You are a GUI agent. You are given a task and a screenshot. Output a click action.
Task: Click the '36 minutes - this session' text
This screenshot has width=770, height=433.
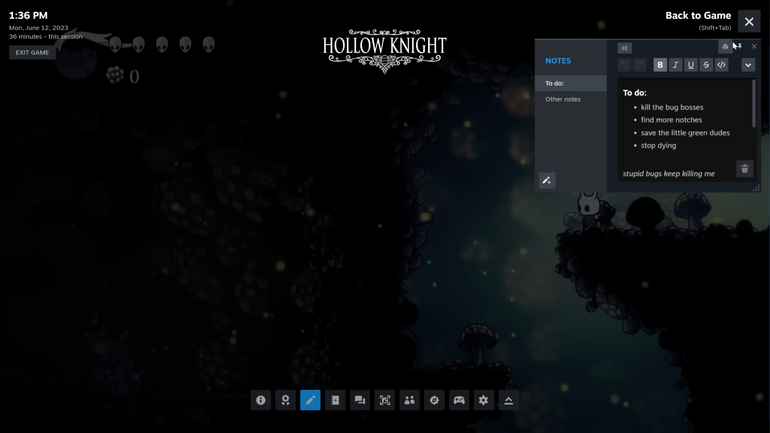point(46,37)
